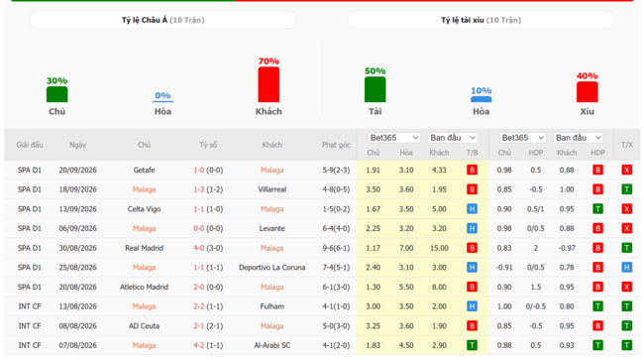Click the Getafe team name

(x=144, y=171)
